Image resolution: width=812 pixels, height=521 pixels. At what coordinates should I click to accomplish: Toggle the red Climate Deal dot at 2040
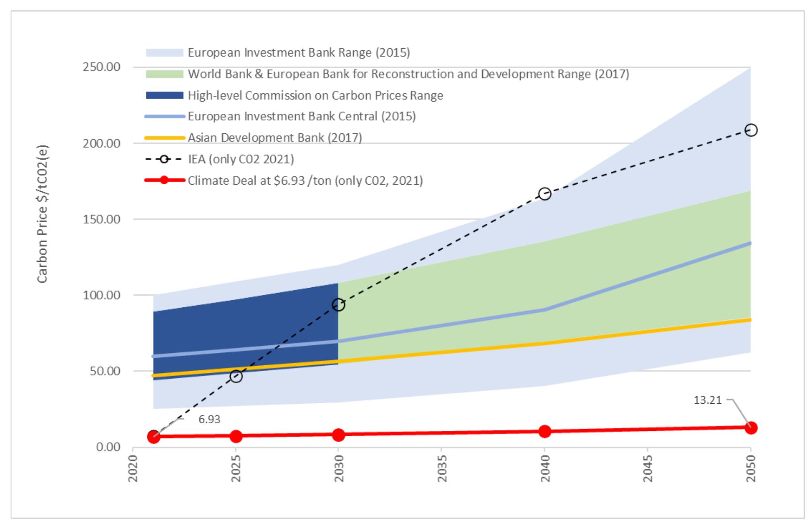(x=545, y=431)
